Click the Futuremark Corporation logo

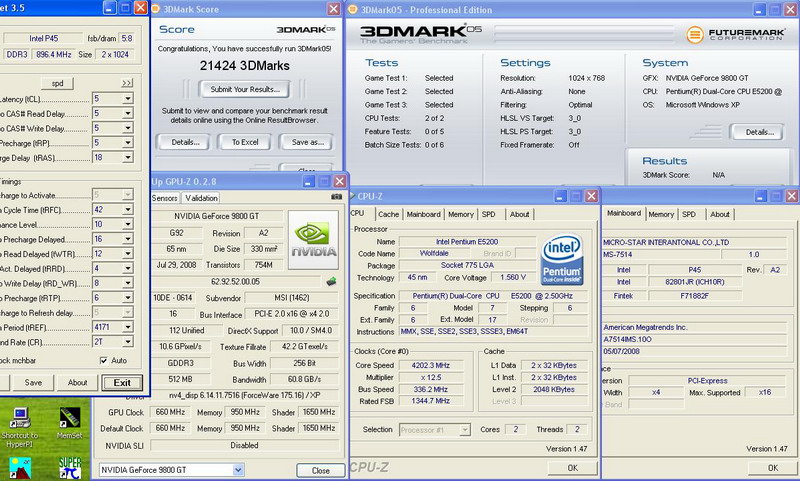[735, 35]
